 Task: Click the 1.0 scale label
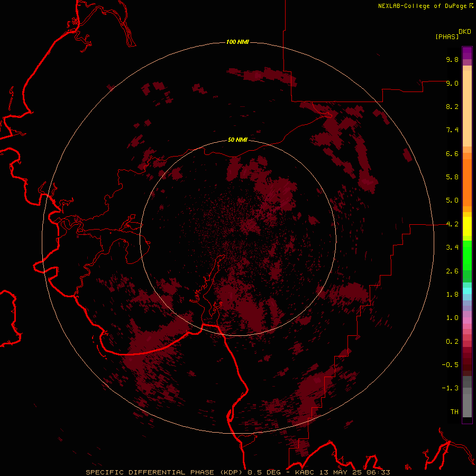coord(452,318)
